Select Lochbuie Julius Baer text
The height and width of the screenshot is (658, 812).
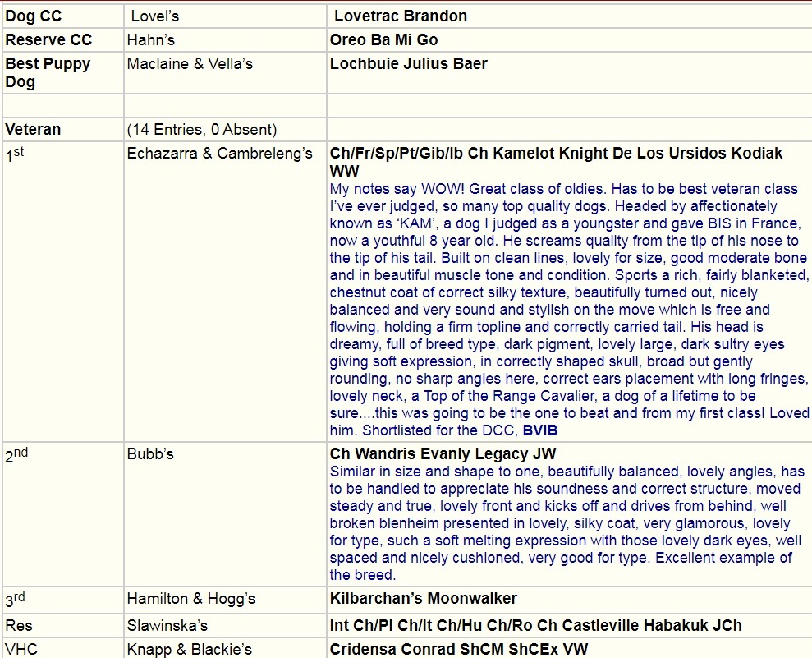[x=408, y=64]
